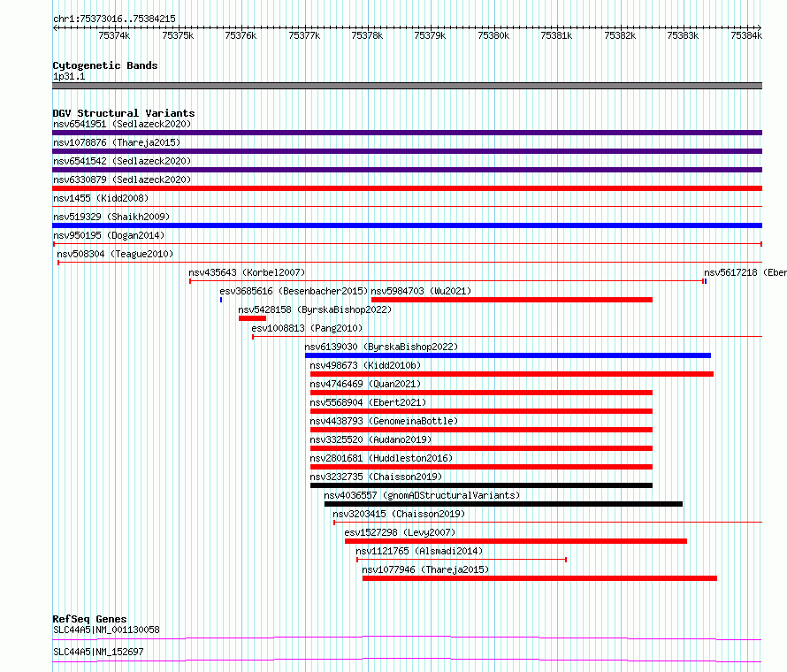Click the 75380k tick on the ruler

[493, 35]
